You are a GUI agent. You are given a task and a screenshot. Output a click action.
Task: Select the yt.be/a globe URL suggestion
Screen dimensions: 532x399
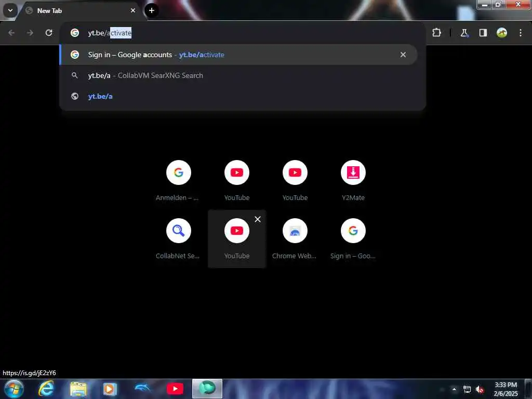(x=238, y=96)
